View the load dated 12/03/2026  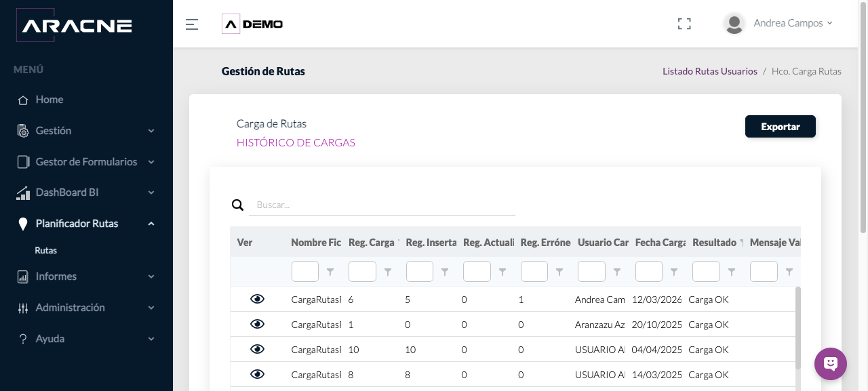pos(257,299)
